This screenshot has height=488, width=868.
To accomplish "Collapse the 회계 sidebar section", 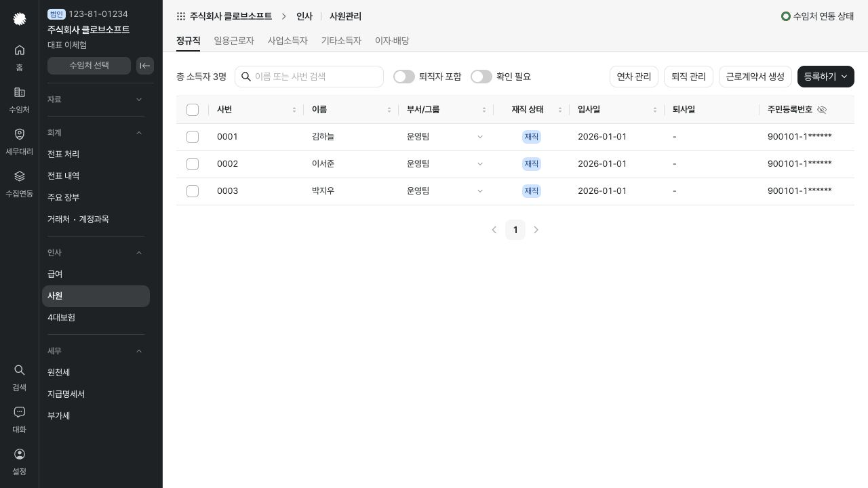I will pyautogui.click(x=139, y=133).
